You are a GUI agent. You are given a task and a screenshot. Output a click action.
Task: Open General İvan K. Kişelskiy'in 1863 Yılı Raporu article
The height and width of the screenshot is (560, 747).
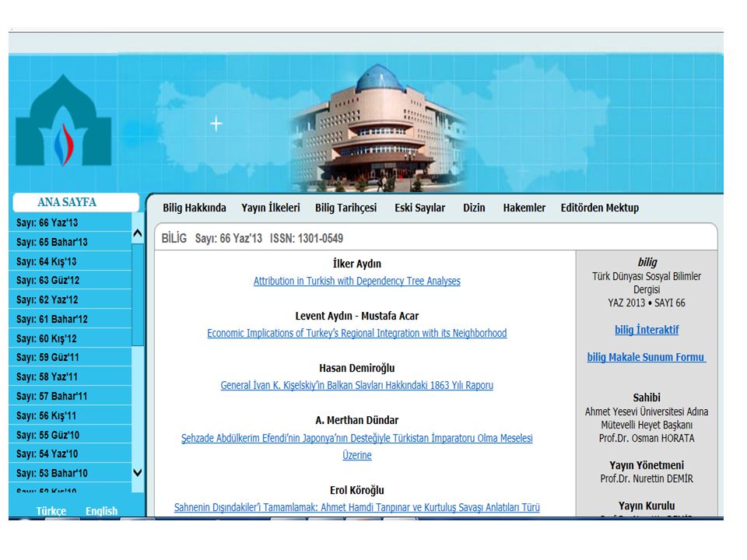pyautogui.click(x=357, y=385)
